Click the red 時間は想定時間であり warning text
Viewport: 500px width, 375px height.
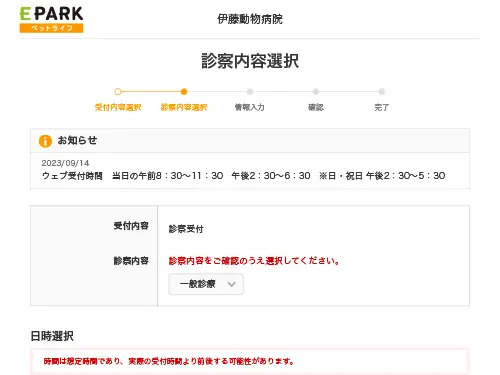click(169, 361)
